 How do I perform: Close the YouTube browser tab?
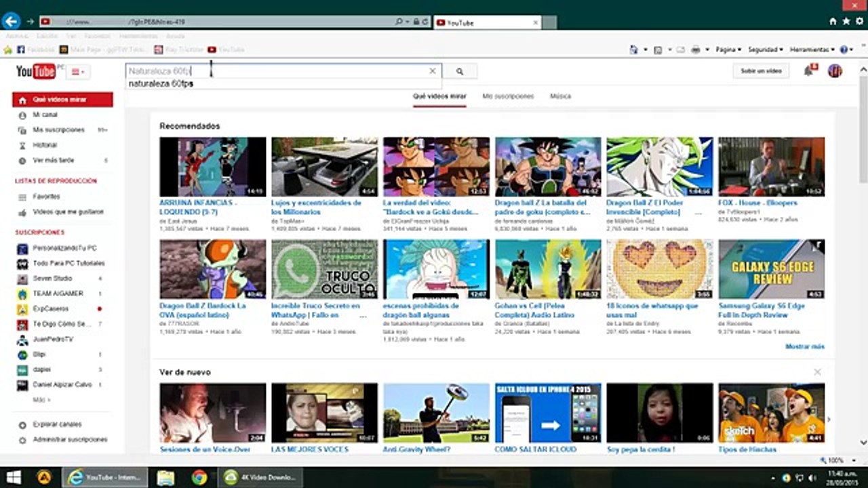tap(535, 22)
